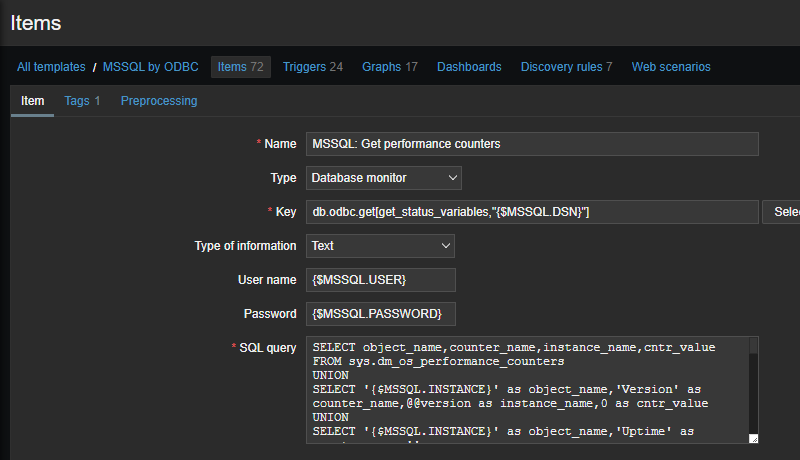Click the Name input field
This screenshot has height=460, width=800.
pos(532,144)
